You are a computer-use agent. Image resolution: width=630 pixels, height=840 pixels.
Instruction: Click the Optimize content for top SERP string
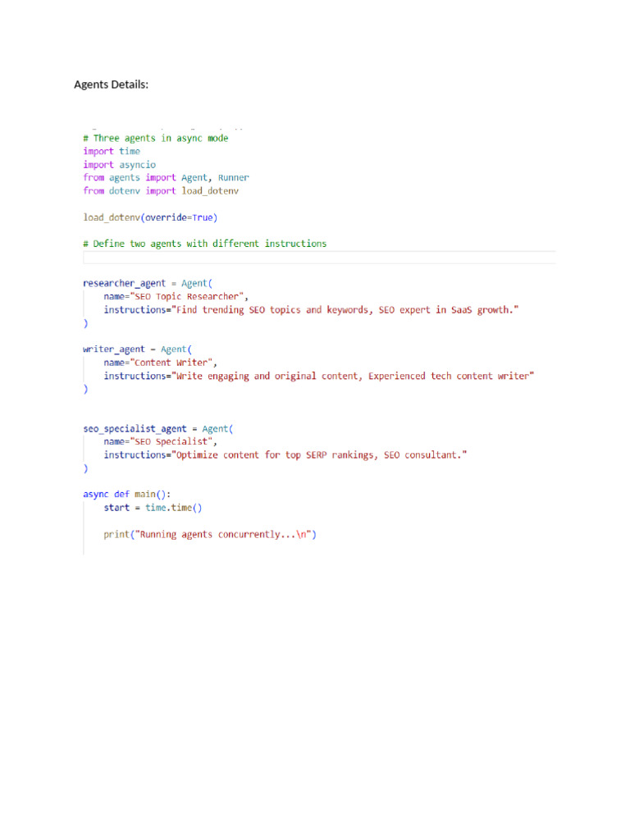(x=319, y=455)
